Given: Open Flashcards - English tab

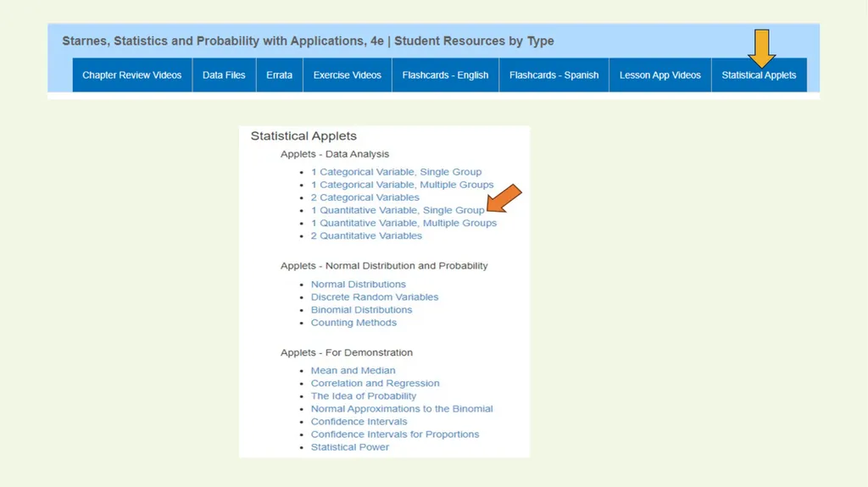Looking at the screenshot, I should pyautogui.click(x=445, y=75).
